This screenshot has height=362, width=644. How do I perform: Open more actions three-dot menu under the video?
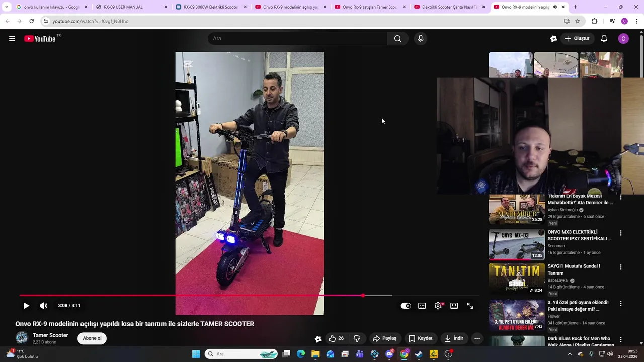coord(477,338)
